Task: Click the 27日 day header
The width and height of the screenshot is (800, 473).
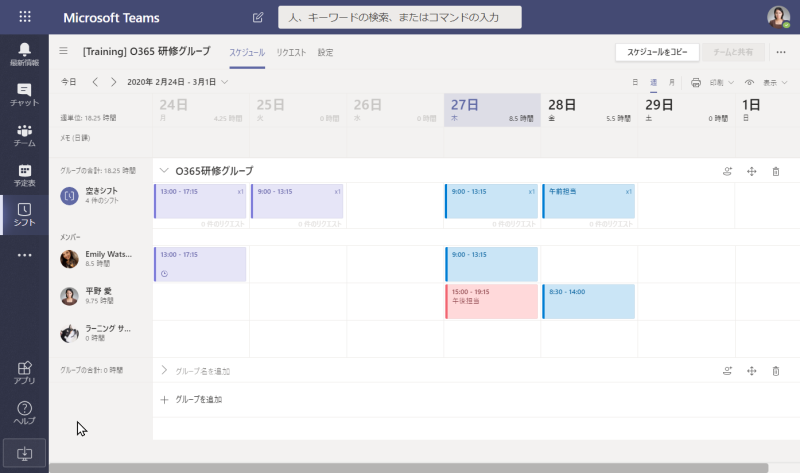Action: [x=492, y=110]
